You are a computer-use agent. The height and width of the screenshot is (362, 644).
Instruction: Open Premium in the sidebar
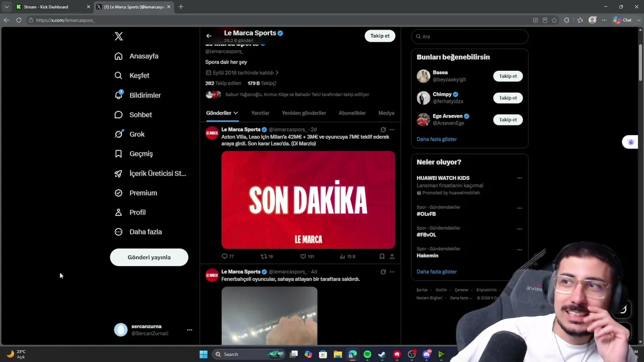(135, 193)
